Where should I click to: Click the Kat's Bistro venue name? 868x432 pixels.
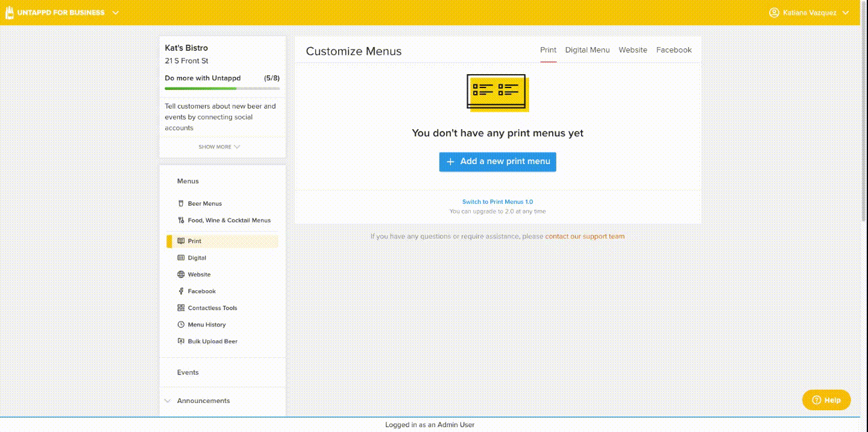(186, 48)
